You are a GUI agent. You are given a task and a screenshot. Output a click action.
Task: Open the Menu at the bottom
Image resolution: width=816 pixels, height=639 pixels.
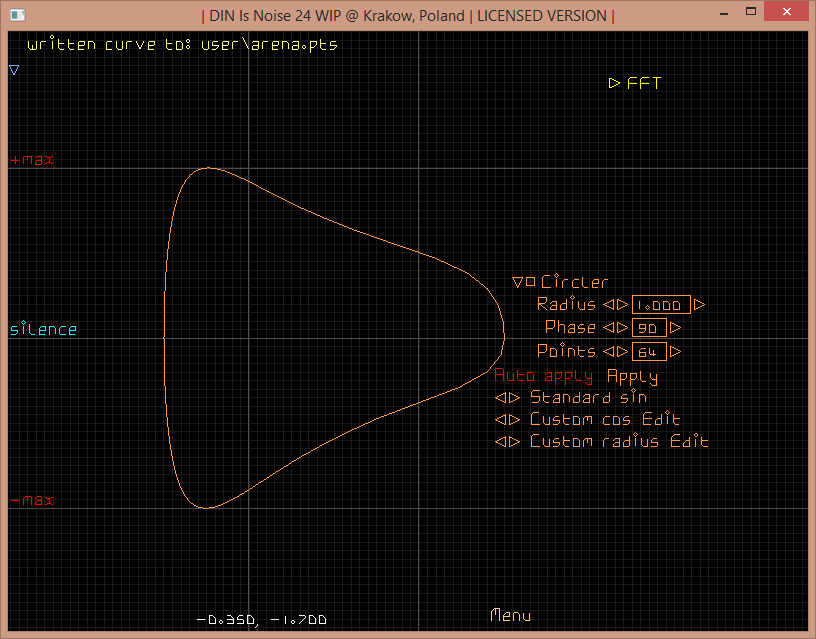pyautogui.click(x=510, y=616)
